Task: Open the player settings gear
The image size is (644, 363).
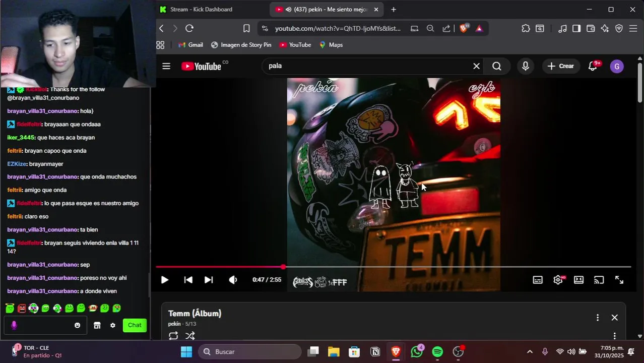Action: point(558,280)
